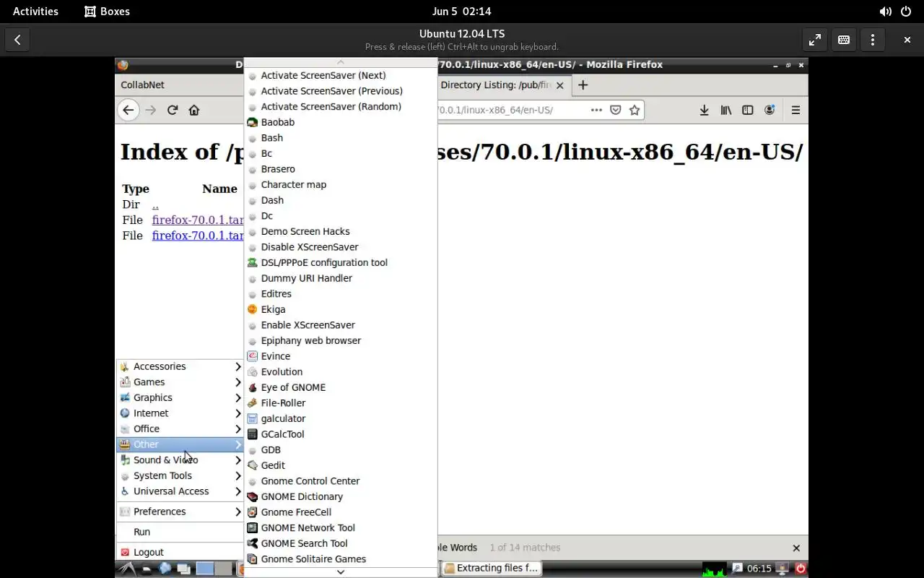Go back in Firefox history
Image resolution: width=924 pixels, height=578 pixels.
tap(128, 110)
